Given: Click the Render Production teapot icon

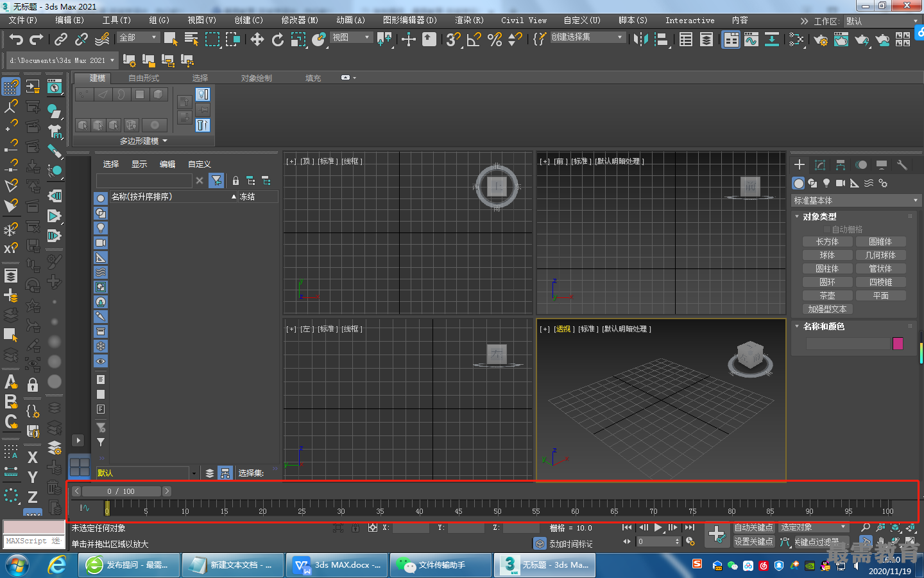Looking at the screenshot, I should (x=862, y=39).
